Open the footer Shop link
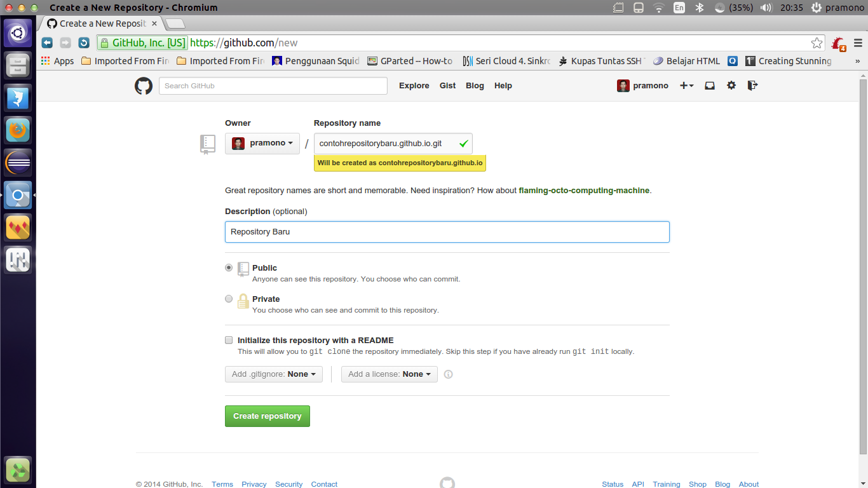The height and width of the screenshot is (488, 868). [698, 484]
